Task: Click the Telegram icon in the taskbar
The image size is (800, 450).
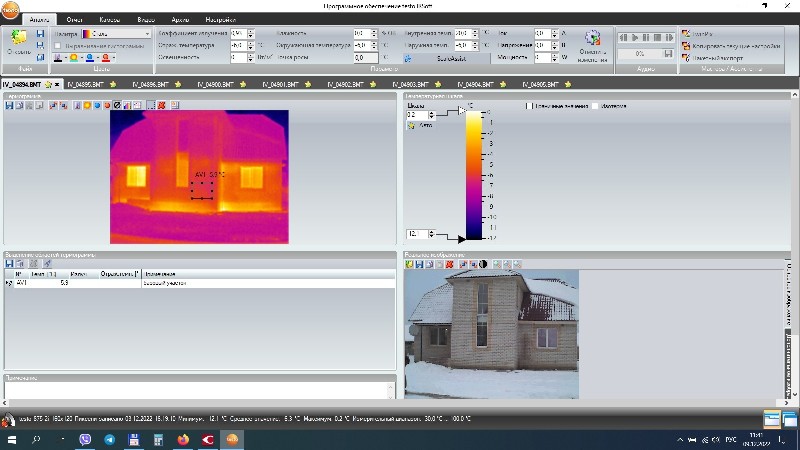Action: tap(109, 438)
